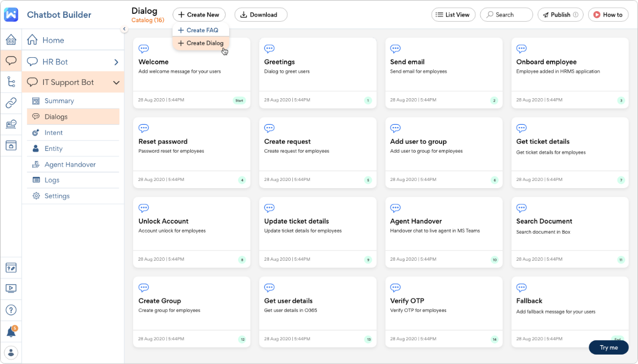
Task: Open the Send email dialog card
Action: point(444,73)
